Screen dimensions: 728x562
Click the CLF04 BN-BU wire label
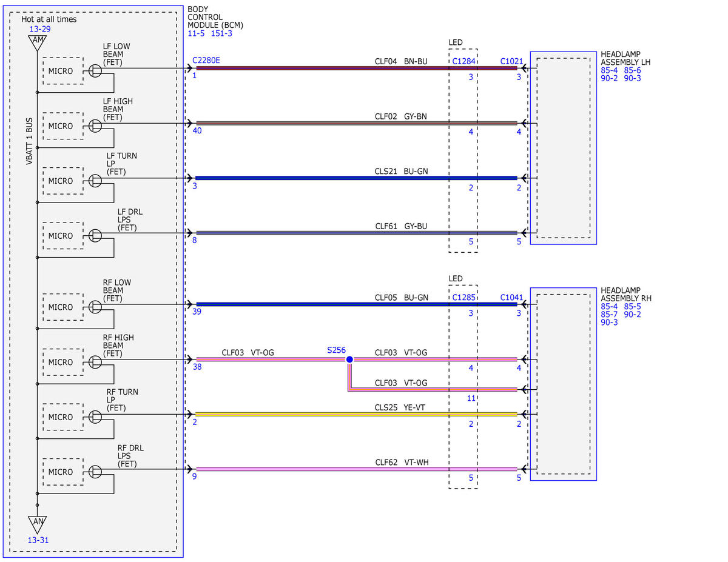click(x=401, y=61)
